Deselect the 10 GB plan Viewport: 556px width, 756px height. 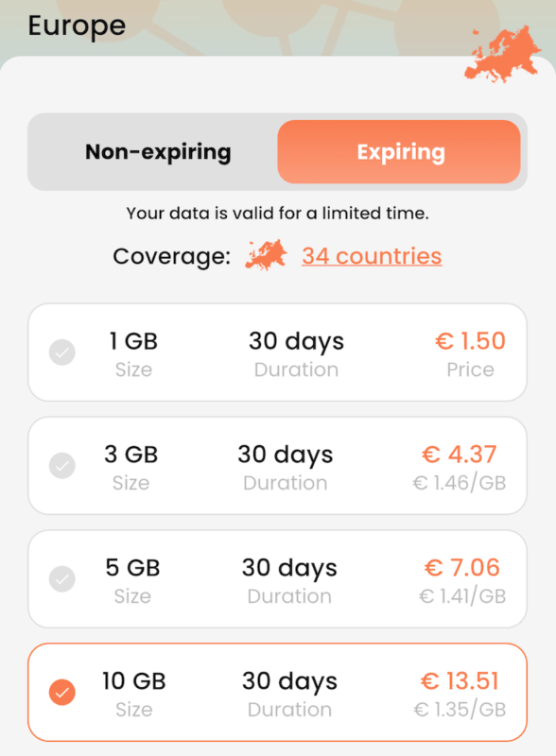[x=278, y=693]
